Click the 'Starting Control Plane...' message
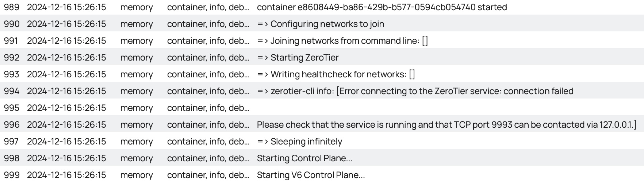The width and height of the screenshot is (644, 189). click(x=304, y=158)
